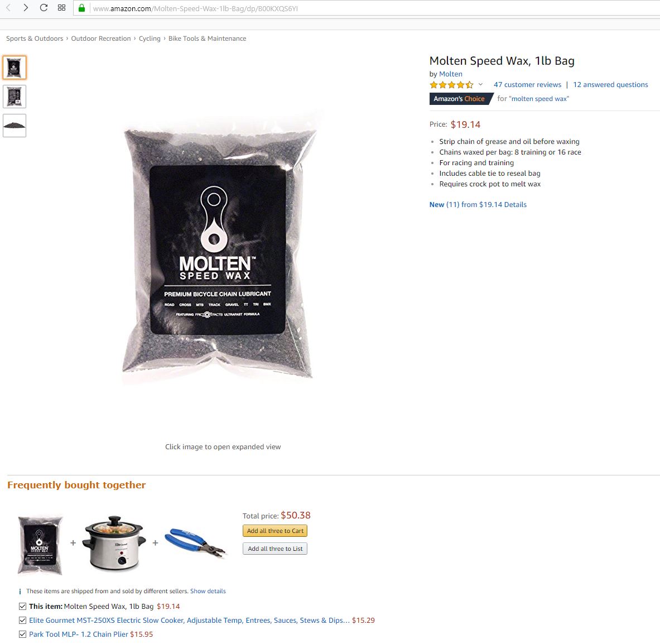Click the information icon beside shipping note

tap(20, 592)
